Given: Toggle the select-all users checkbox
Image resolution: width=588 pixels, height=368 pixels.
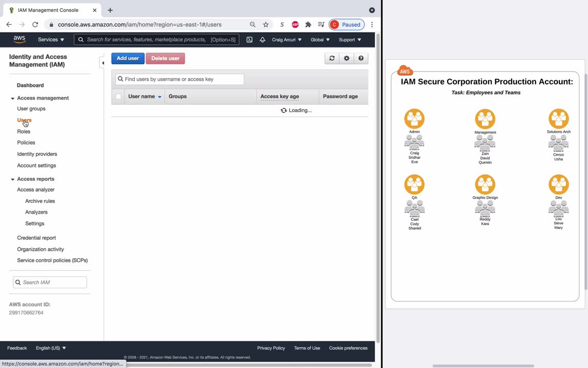Looking at the screenshot, I should [118, 97].
